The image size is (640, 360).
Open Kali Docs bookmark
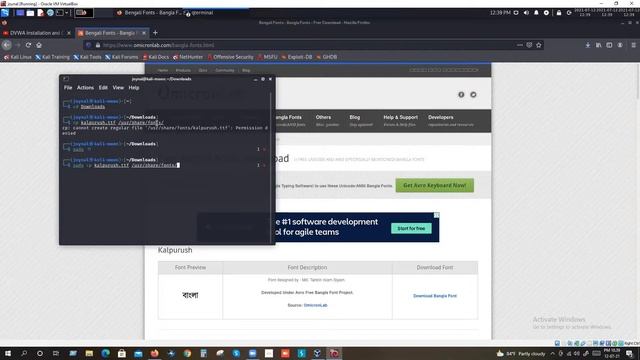pos(156,57)
